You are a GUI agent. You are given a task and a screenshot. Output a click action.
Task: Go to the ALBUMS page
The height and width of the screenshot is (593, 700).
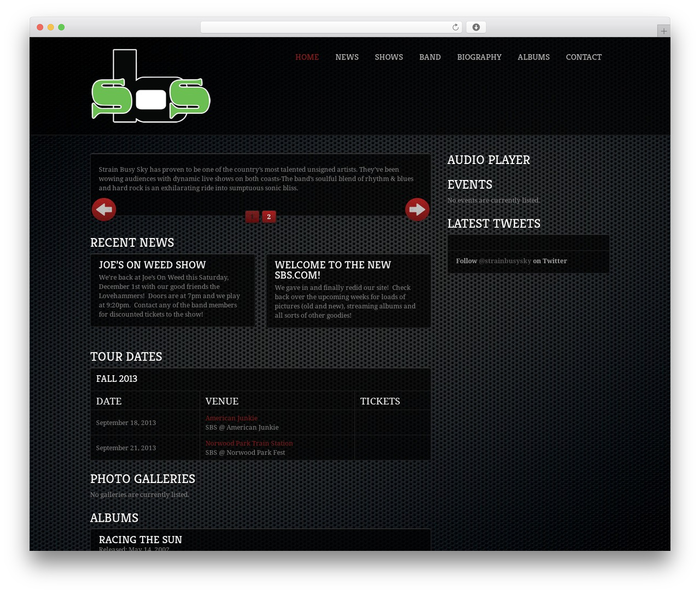pos(534,57)
